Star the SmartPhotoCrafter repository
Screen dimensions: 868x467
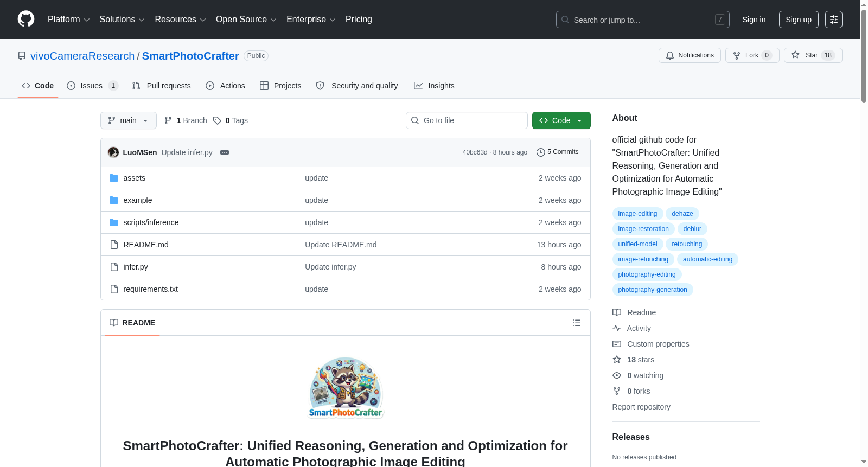point(813,55)
